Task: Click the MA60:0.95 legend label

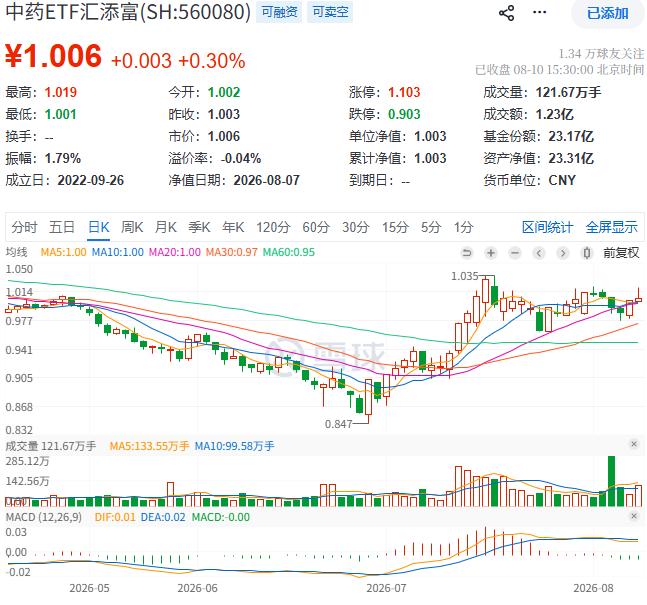Action: (x=289, y=252)
